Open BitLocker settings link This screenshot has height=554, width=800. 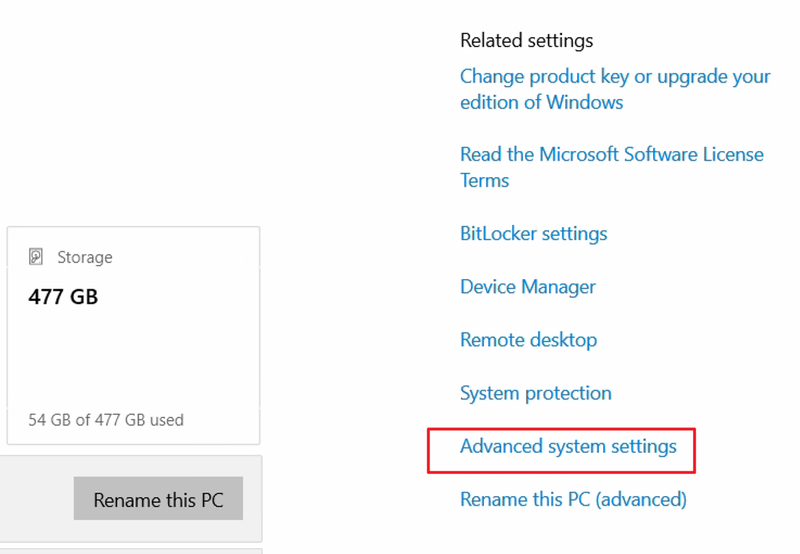(534, 234)
